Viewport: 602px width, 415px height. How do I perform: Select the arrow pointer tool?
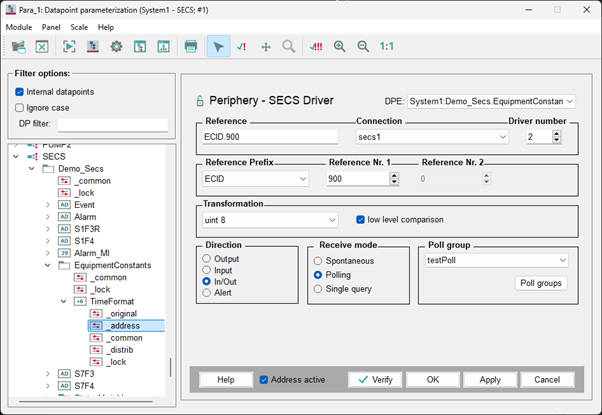click(218, 47)
